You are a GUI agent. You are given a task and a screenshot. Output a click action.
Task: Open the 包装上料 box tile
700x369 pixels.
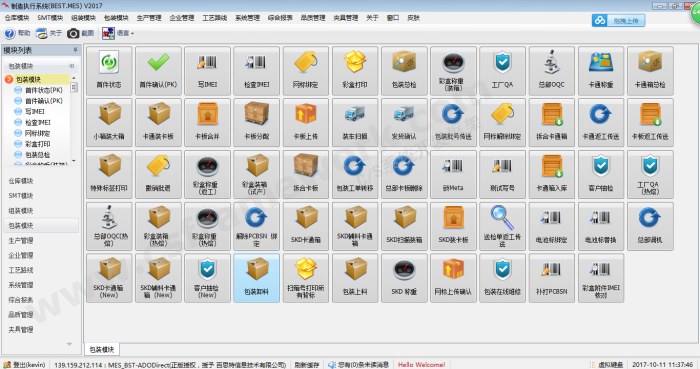pyautogui.click(x=355, y=278)
